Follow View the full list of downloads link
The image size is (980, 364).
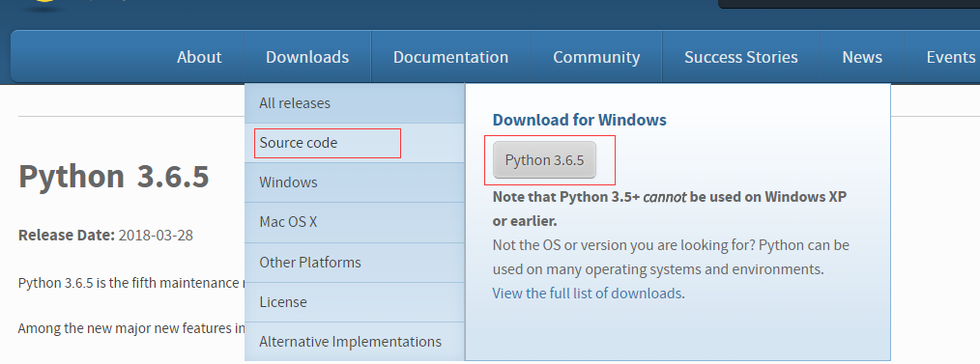point(587,294)
